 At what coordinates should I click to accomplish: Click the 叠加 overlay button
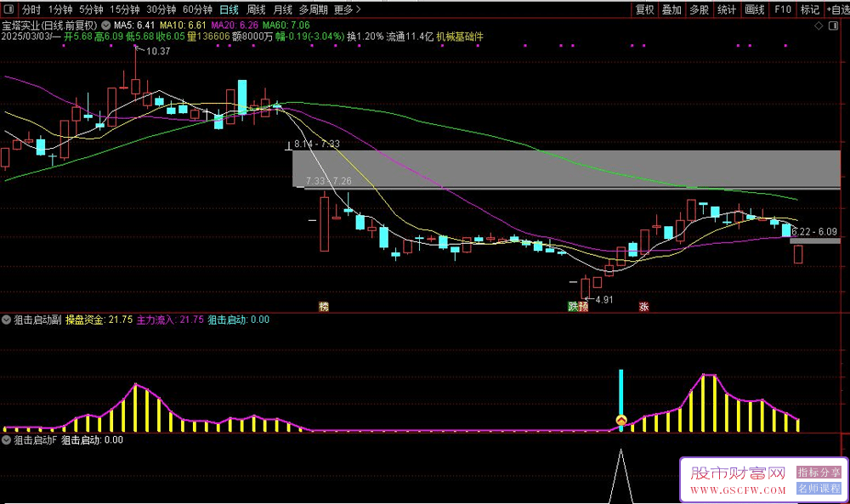point(671,9)
